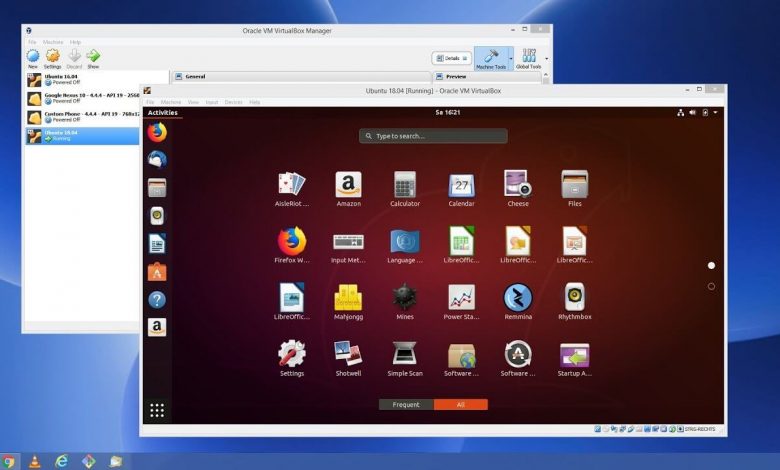This screenshot has width=780, height=470.
Task: Click network icon in Ubuntu top bar
Action: [681, 112]
